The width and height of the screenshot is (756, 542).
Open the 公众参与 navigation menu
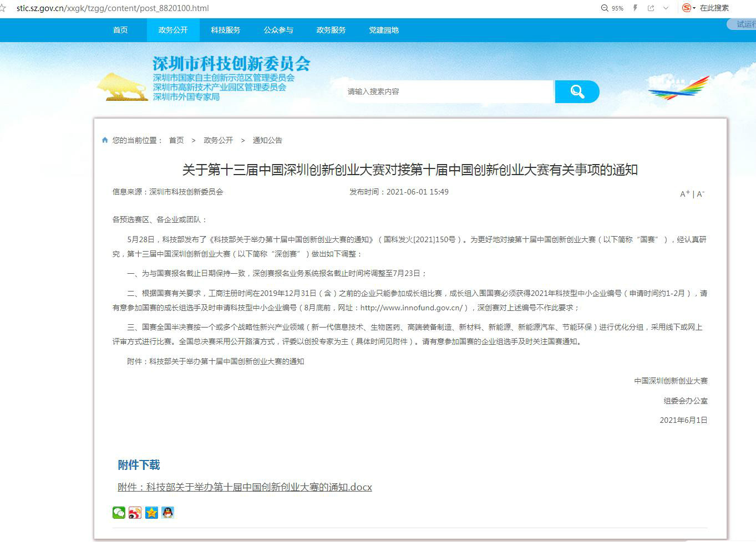pos(278,30)
